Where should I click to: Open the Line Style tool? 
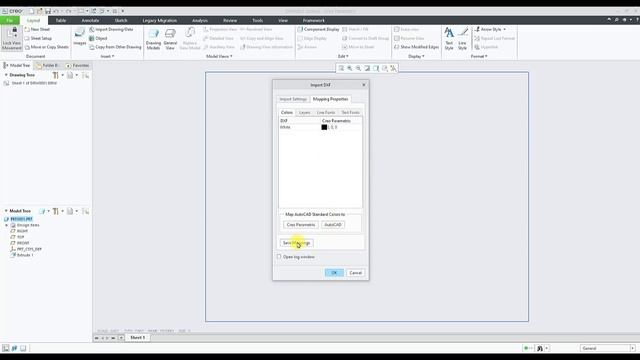click(462, 39)
